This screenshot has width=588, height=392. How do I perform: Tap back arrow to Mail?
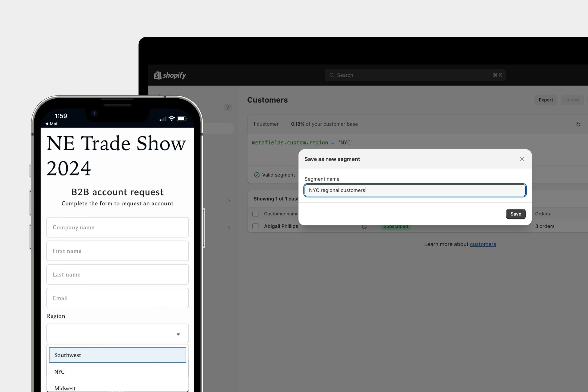47,124
